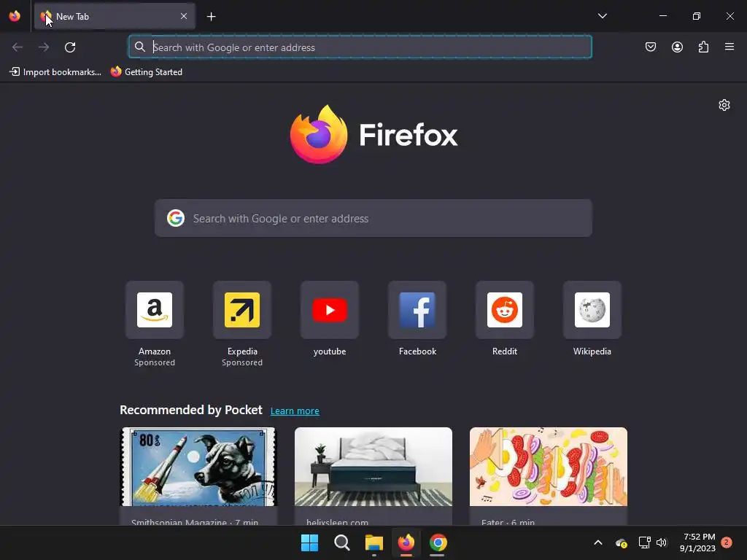Show hidden system tray icons chevron
Image resolution: width=747 pixels, height=560 pixels.
(x=598, y=542)
